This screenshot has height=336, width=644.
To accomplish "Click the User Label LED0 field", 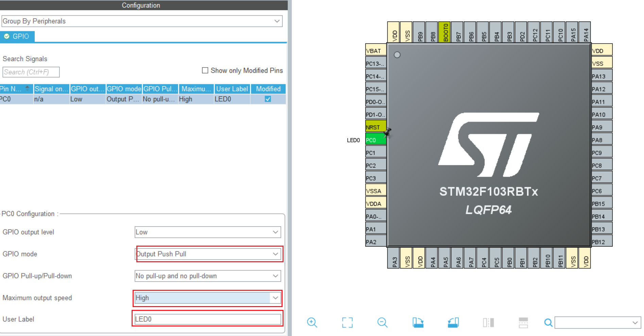I will pyautogui.click(x=208, y=319).
